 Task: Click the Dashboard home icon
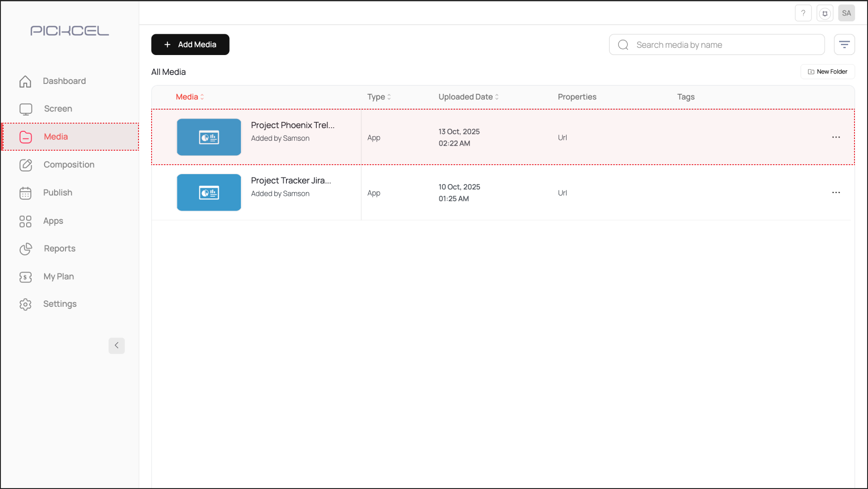(x=26, y=81)
